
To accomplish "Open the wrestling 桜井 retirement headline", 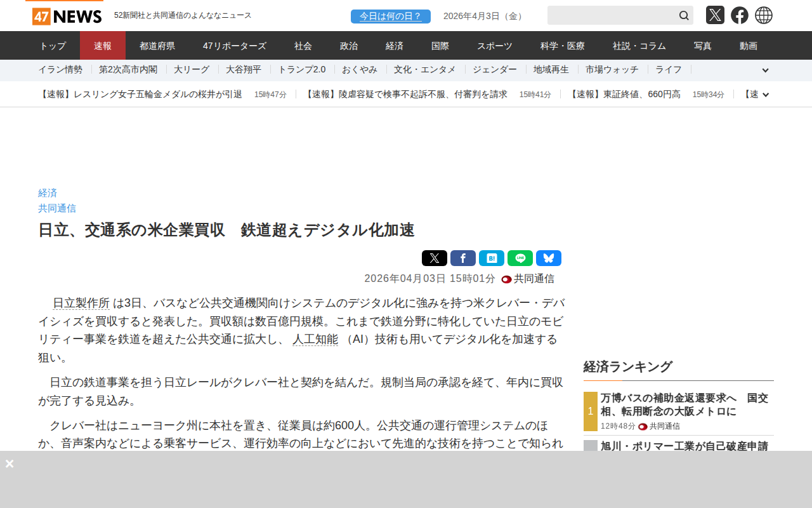I will [140, 95].
